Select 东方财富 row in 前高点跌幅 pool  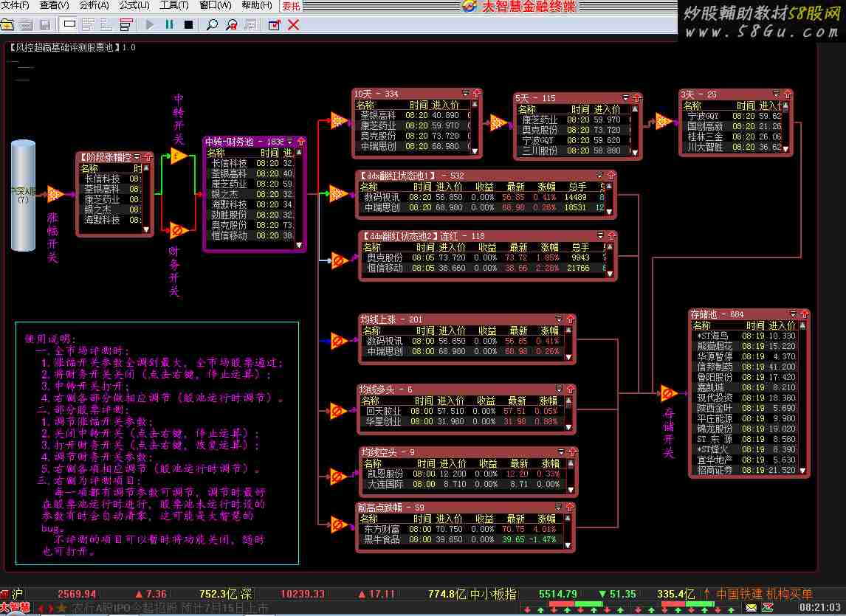click(462, 529)
